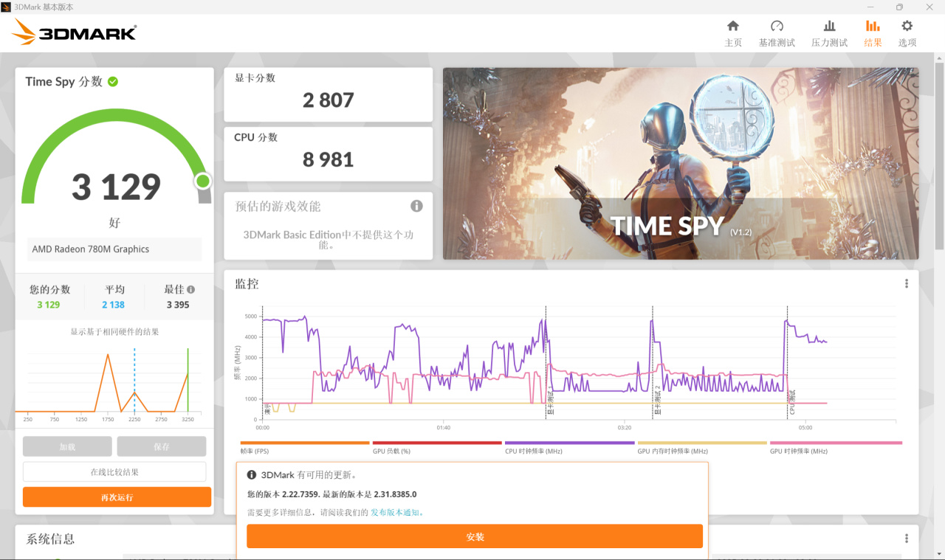The height and width of the screenshot is (560, 945).
Task: Click the green validation checkmark beside Time Spy 分数
Action: 113,81
